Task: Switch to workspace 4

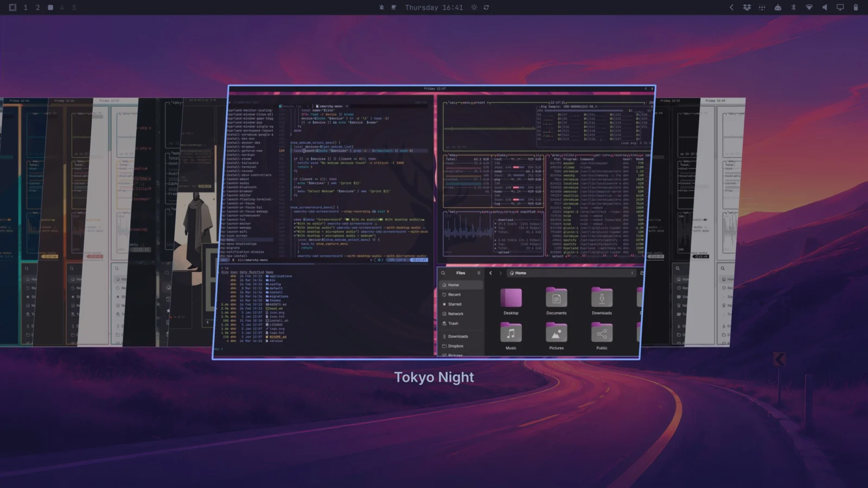Action: [x=62, y=8]
